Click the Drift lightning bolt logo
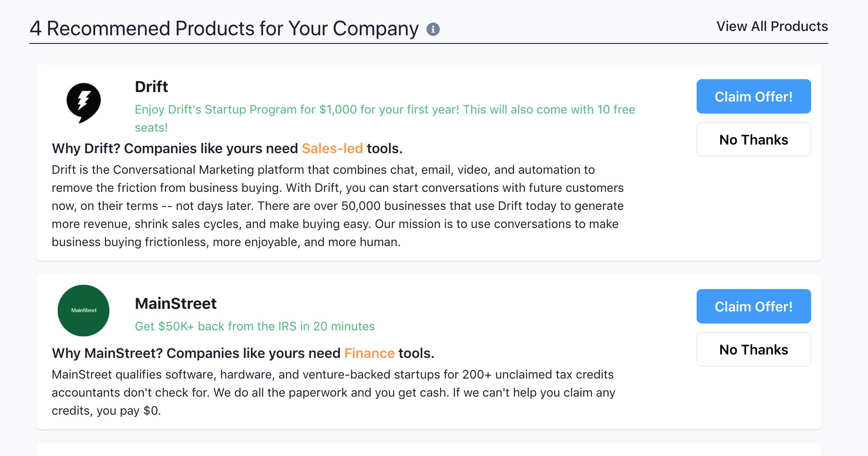The width and height of the screenshot is (868, 456). point(84,102)
